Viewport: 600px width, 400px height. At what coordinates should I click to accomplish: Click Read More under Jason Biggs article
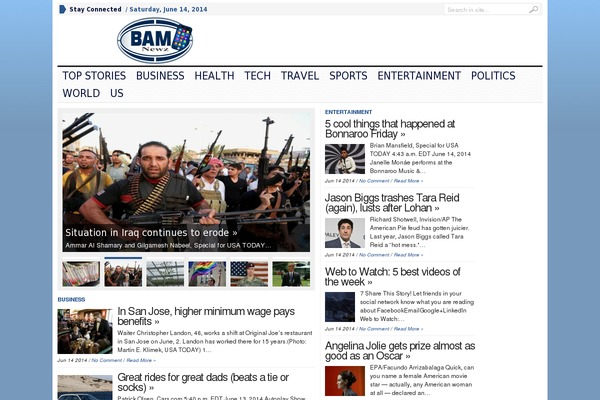click(408, 255)
